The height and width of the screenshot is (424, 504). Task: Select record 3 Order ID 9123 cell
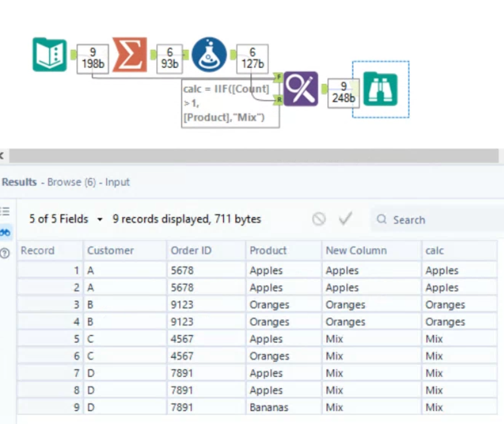coord(206,304)
